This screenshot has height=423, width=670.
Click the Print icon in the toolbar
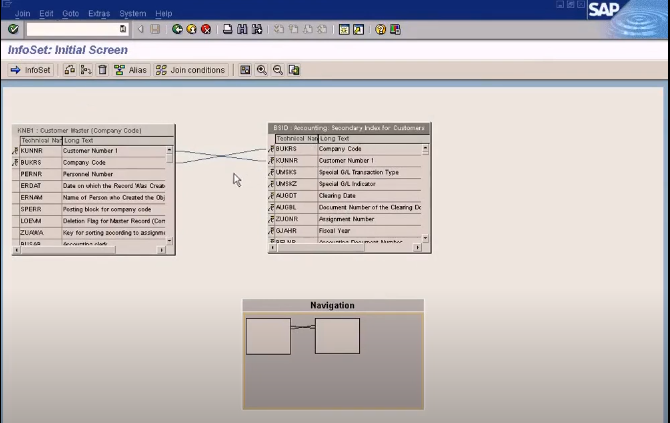[x=228, y=29]
